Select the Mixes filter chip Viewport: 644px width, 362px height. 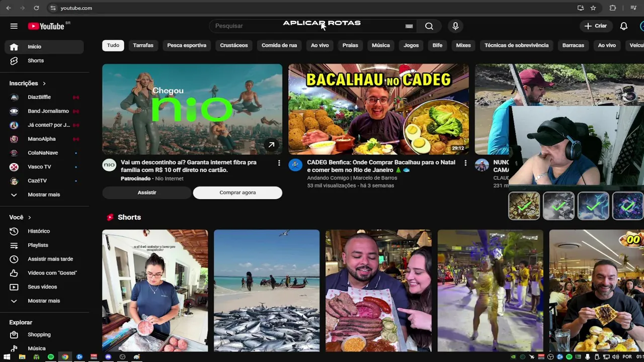(x=463, y=45)
